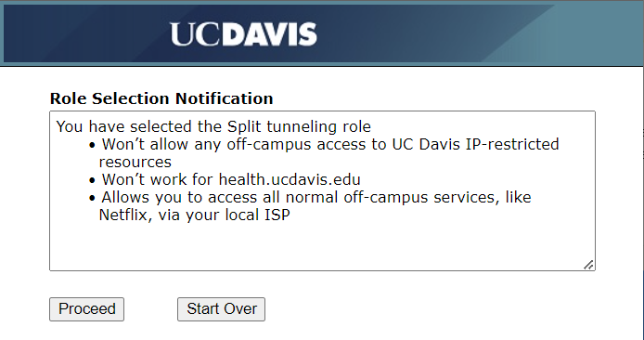Place cursor on 'health.ucdavis.edu' text
644x340 pixels.
290,179
